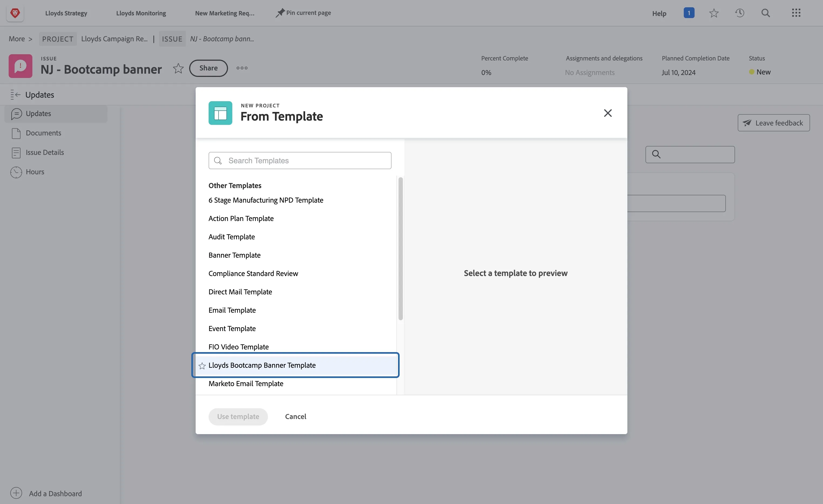Select the Direct Mail Template

click(240, 292)
